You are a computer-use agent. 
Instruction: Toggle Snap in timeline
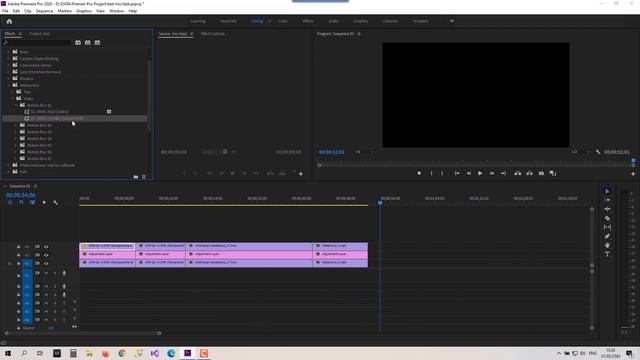click(21, 202)
